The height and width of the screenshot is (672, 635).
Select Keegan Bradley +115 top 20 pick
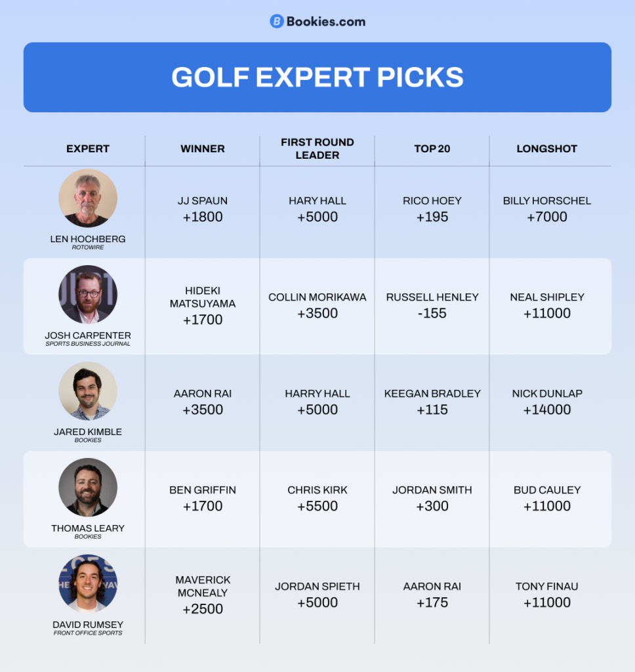pos(432,402)
